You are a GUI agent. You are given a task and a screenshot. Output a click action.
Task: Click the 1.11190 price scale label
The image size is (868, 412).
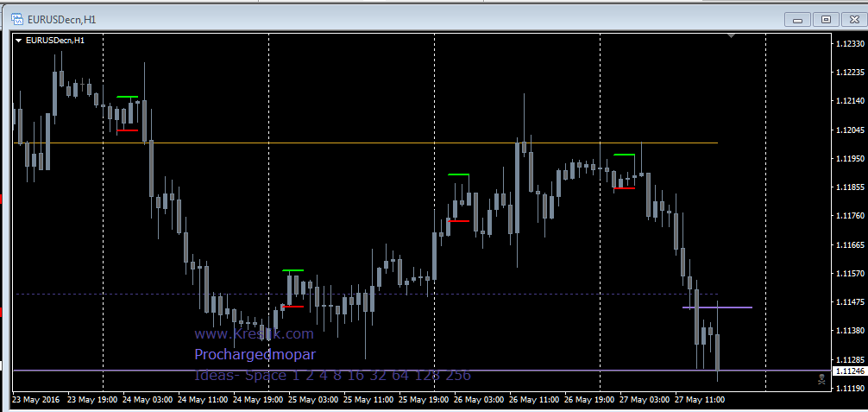click(x=852, y=388)
